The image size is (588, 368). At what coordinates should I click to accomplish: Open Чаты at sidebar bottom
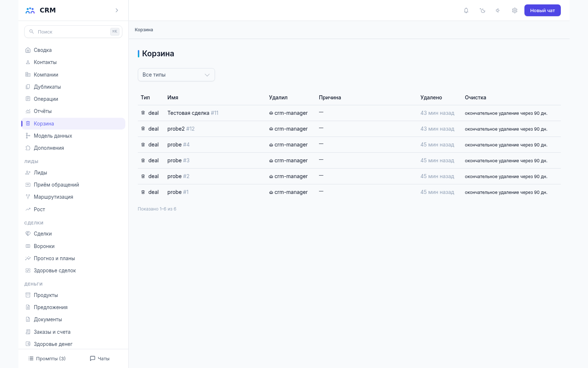coord(100,358)
